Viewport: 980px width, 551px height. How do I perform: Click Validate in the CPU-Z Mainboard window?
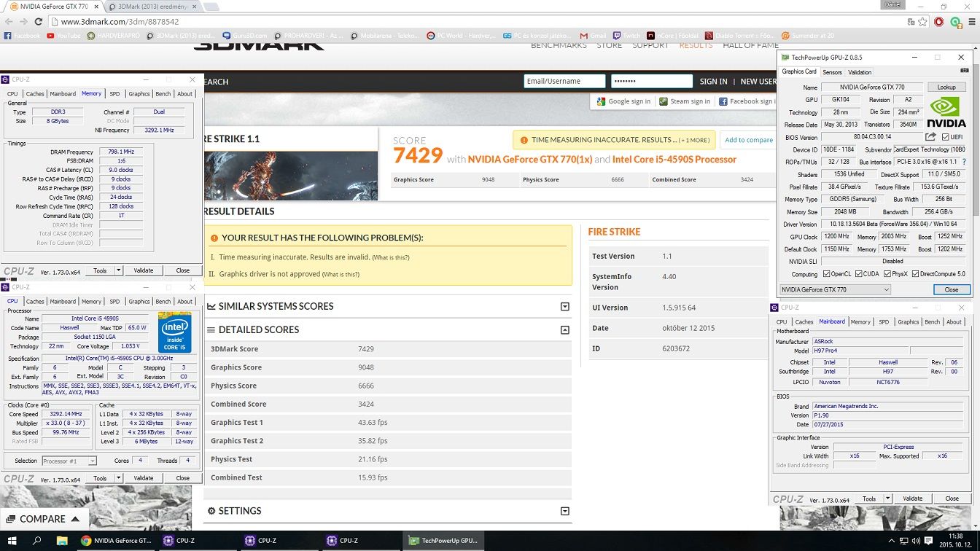[x=913, y=499]
